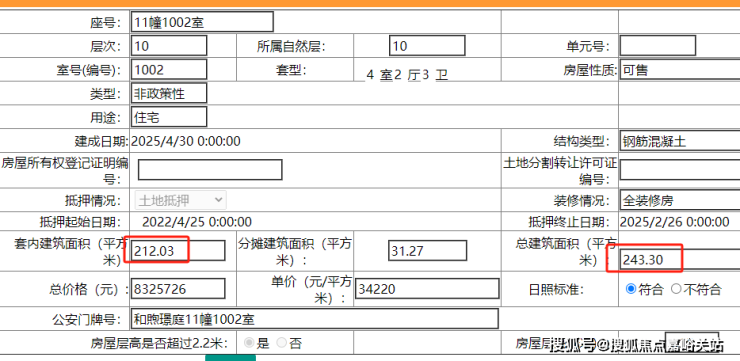Click the 类型 field showing 非政策性
The image size is (740, 361).
click(169, 93)
